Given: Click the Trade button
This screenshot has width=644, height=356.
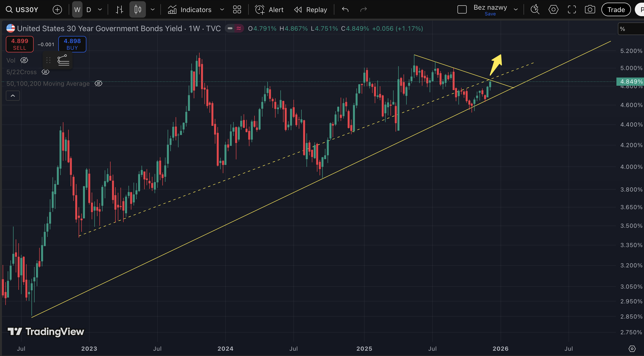Looking at the screenshot, I should coord(616,10).
